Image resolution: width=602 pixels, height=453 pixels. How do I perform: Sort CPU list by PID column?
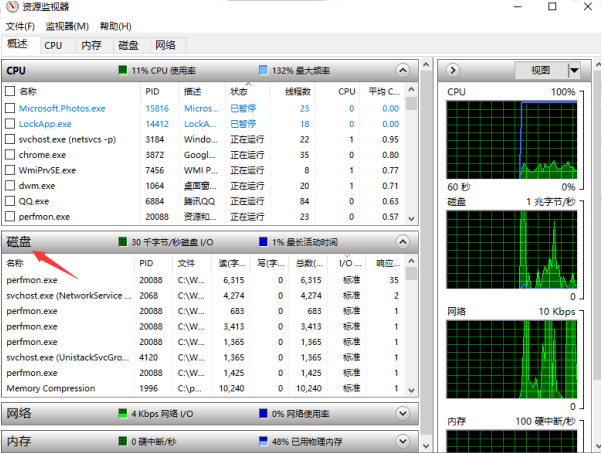(159, 91)
